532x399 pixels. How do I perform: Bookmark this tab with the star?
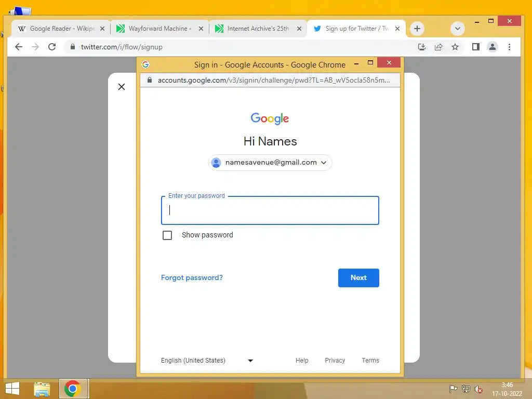(455, 47)
